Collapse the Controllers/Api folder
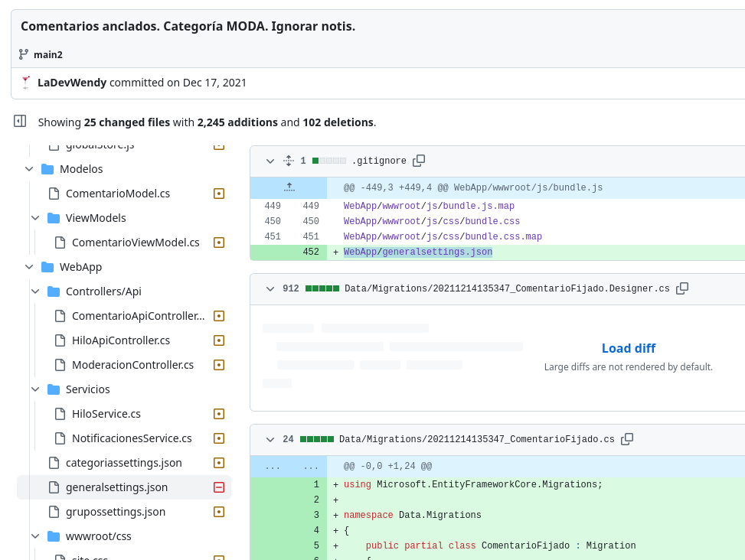Image resolution: width=745 pixels, height=560 pixels. (35, 291)
